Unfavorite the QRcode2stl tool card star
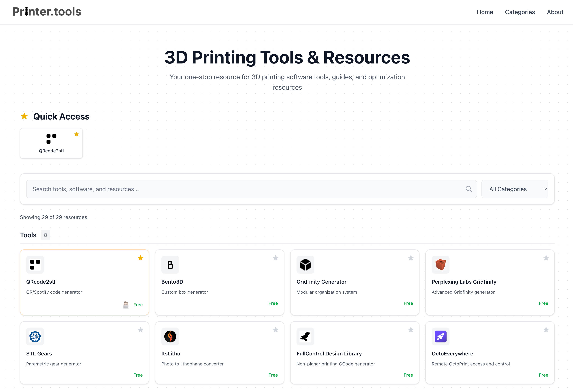Screen dimensions: 573x392 pos(141,258)
